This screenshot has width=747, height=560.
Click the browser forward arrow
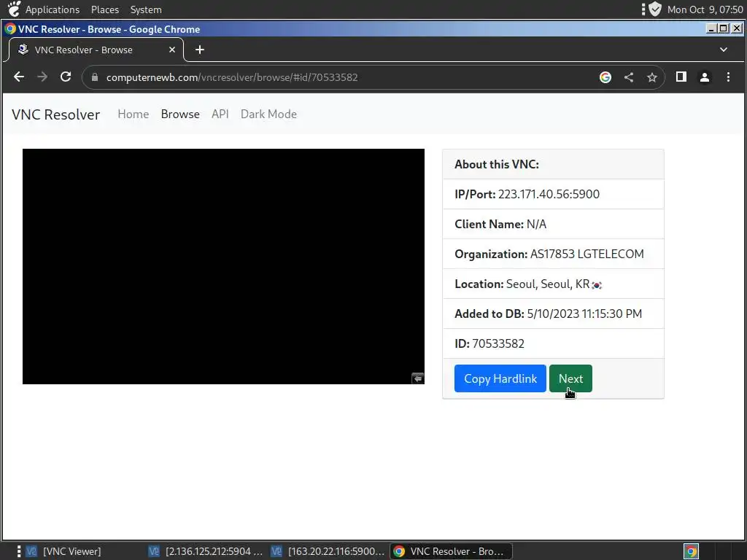coord(42,77)
